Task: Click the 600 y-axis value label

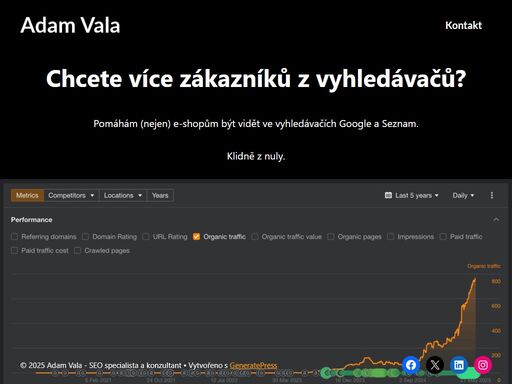Action: (496, 306)
